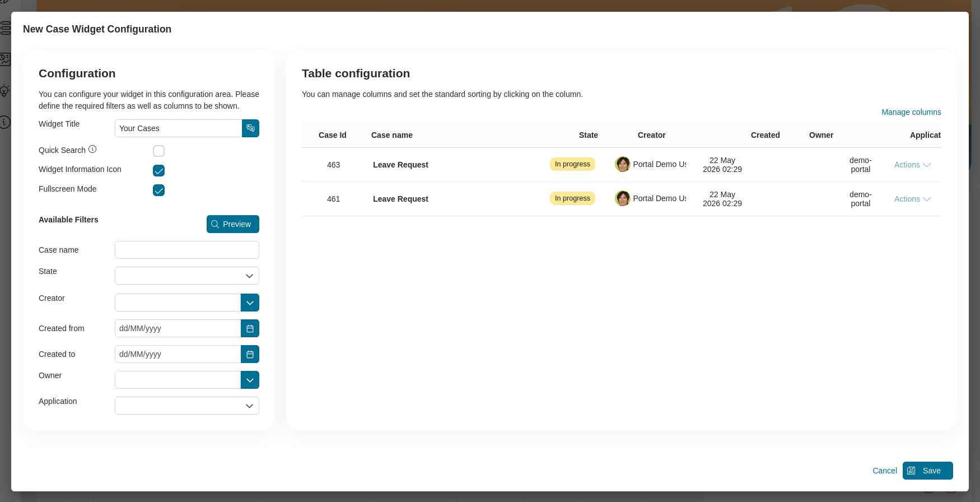
Task: Click the Widget Title input field
Action: [178, 128]
